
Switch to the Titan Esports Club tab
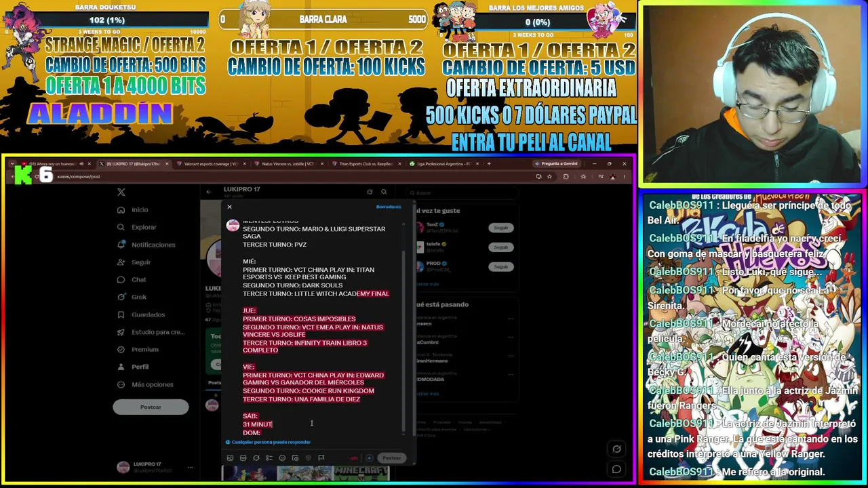click(x=367, y=163)
